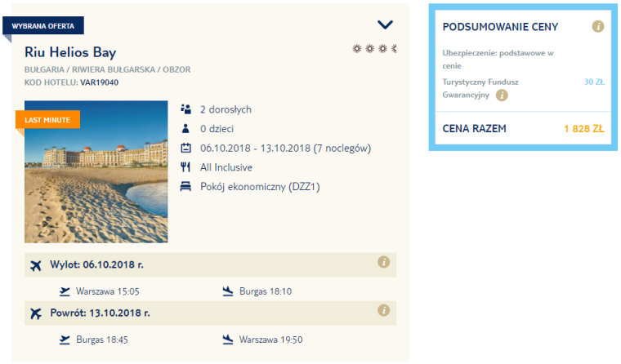Click the Wybrana Oferta label

tap(43, 26)
